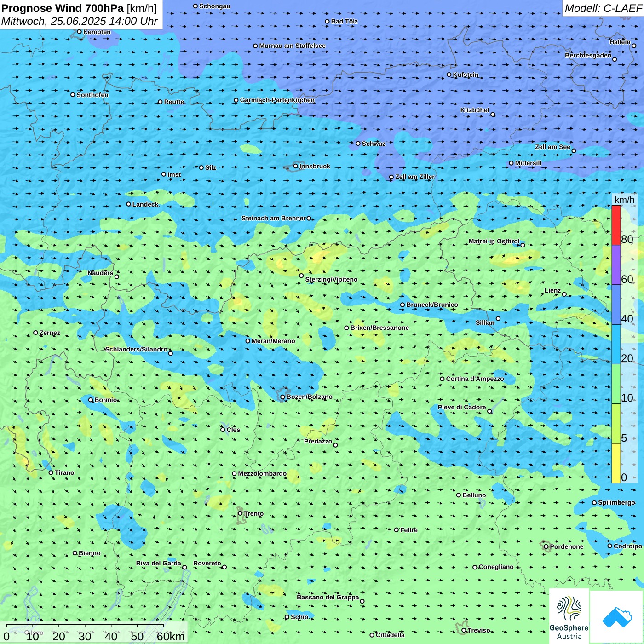Click the 'Matrei in Osttirol' label
The image size is (644, 644).
click(494, 241)
